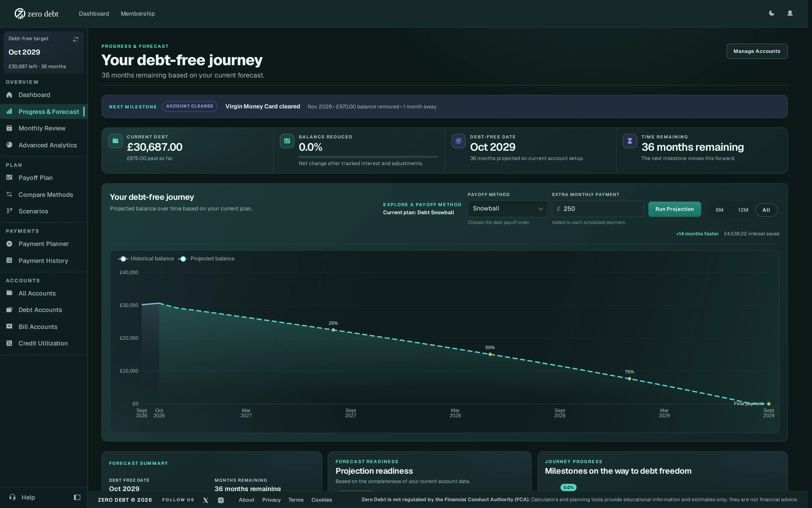Refresh the debt-free target card

(75, 39)
